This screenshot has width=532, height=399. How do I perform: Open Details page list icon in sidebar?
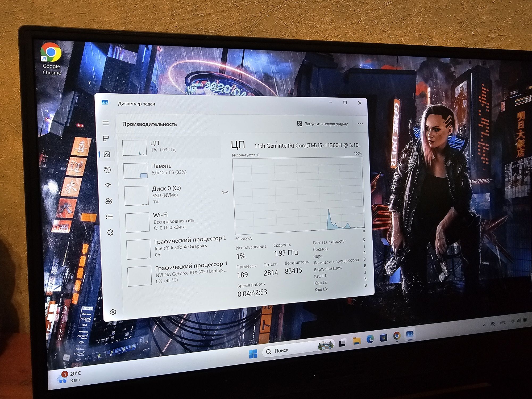[x=109, y=217]
